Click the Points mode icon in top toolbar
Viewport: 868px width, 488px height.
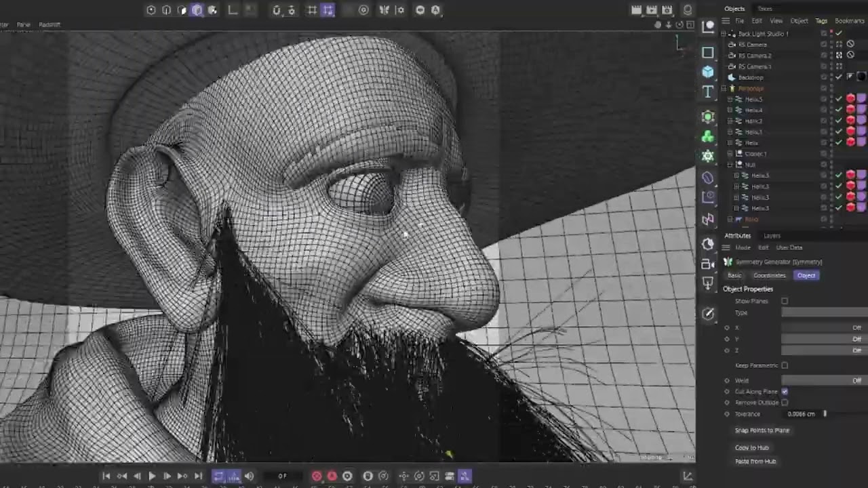point(151,10)
